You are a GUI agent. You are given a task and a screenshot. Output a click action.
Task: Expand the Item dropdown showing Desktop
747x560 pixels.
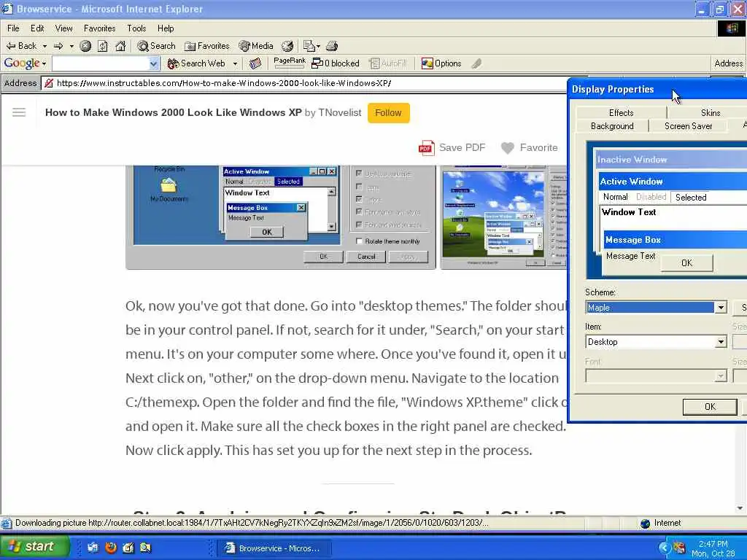(x=721, y=342)
